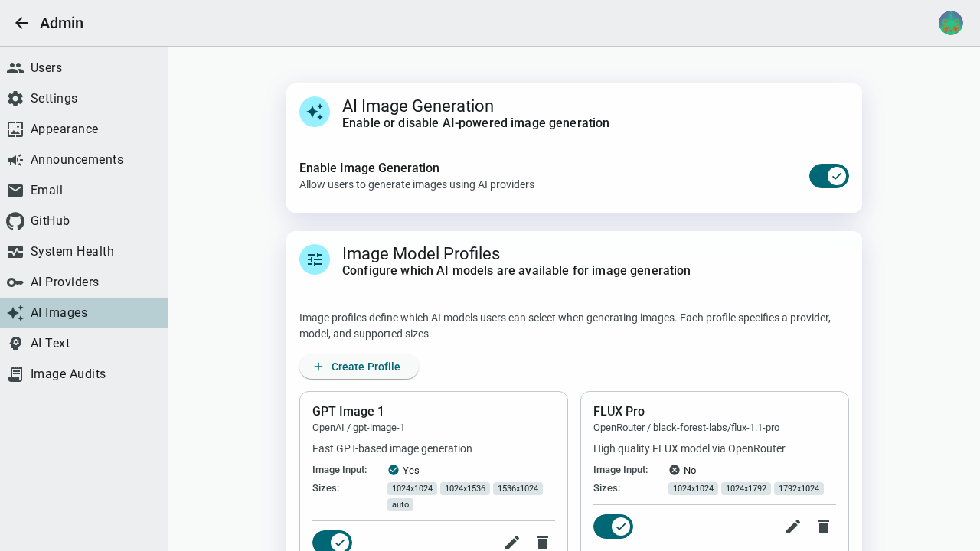Click the GitHub logo icon

click(x=15, y=221)
